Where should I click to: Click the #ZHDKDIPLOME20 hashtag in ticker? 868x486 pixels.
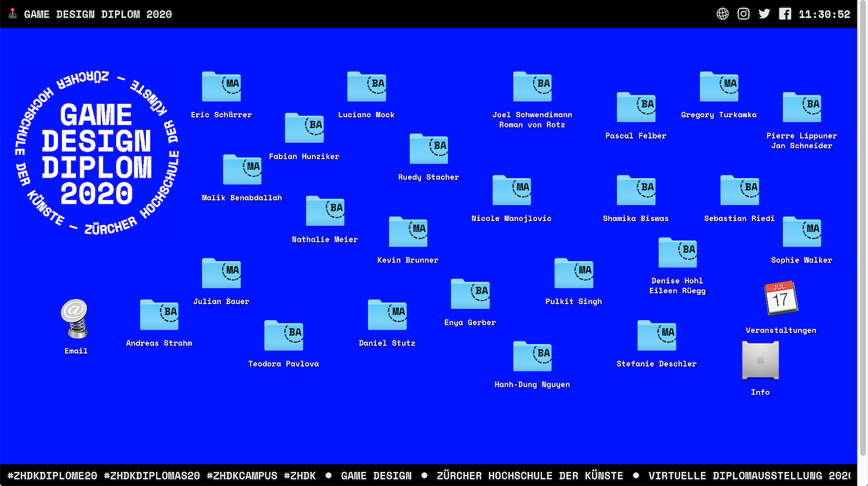[52, 476]
